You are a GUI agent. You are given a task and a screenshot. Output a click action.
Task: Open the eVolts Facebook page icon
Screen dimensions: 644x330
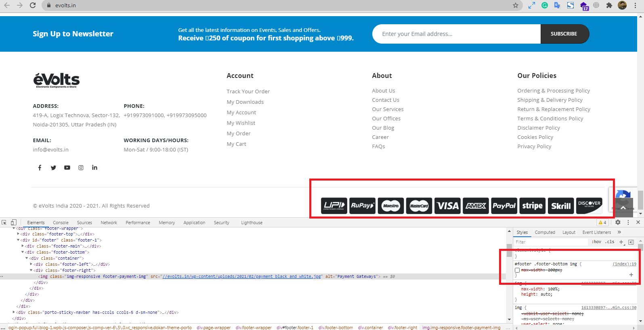40,168
